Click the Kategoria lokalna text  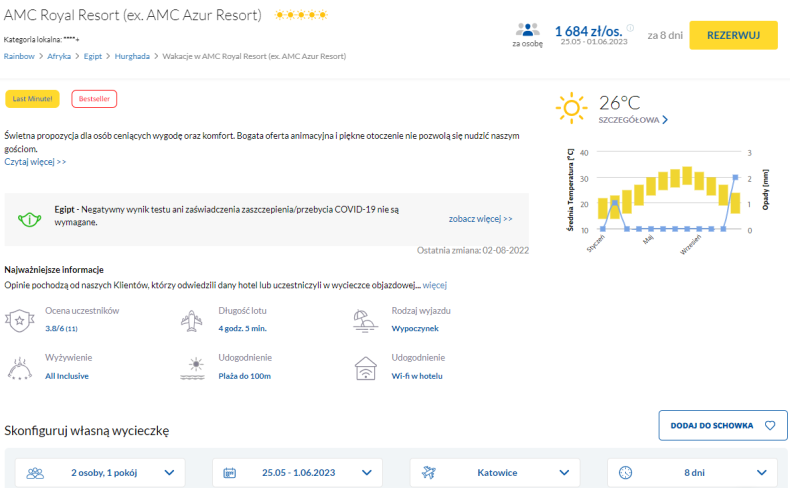(x=41, y=39)
